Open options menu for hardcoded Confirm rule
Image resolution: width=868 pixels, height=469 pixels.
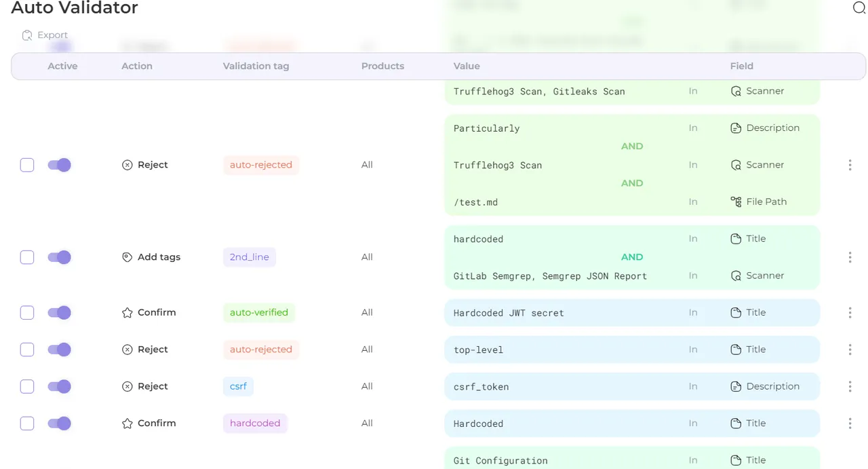850,424
